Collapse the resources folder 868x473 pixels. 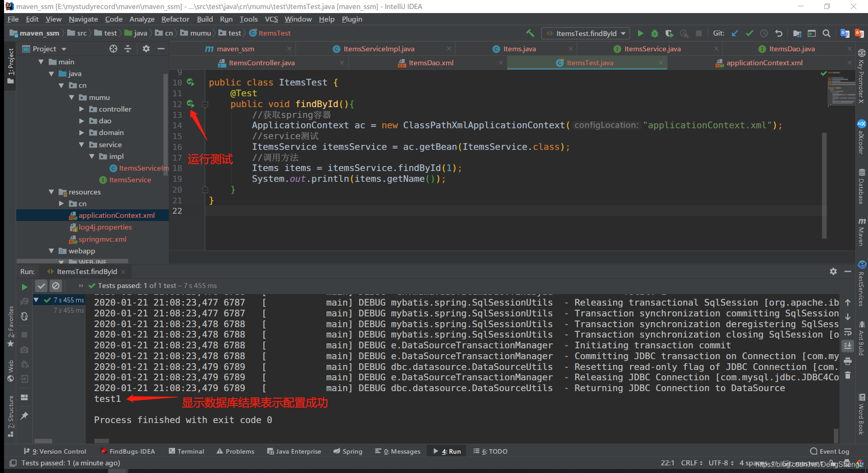coord(51,192)
